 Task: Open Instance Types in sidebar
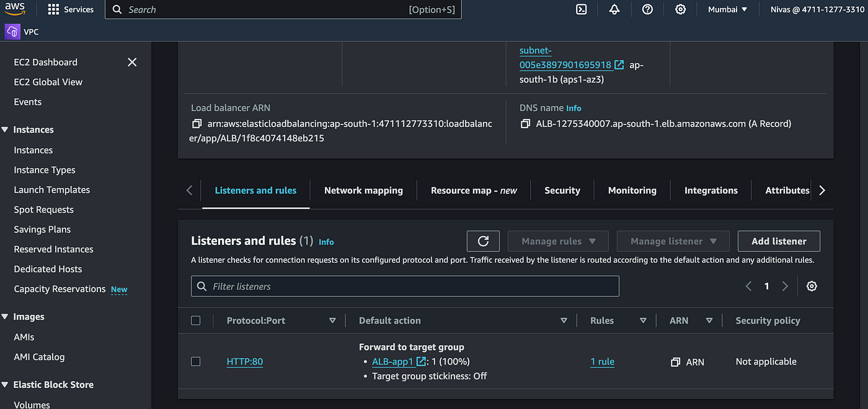coord(45,170)
